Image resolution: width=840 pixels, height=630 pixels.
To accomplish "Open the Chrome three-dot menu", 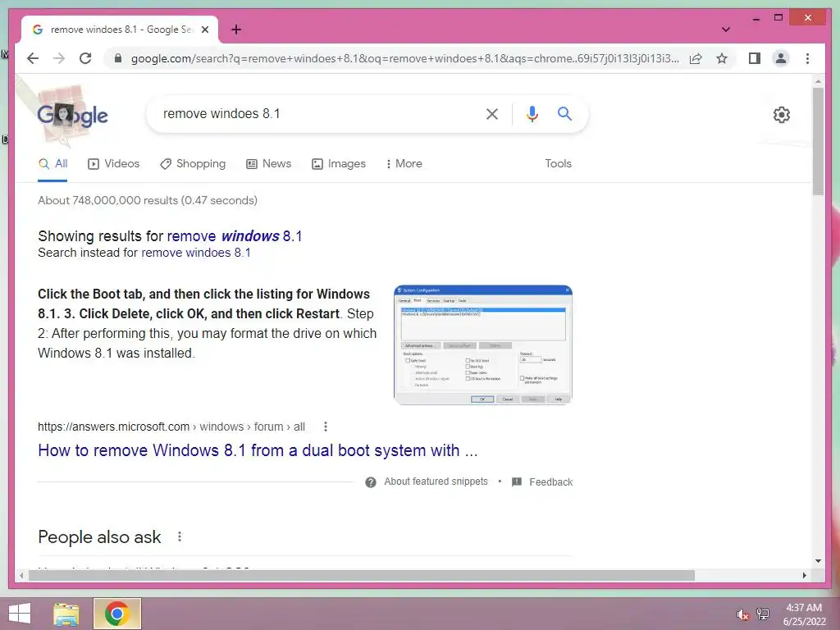I will click(807, 58).
